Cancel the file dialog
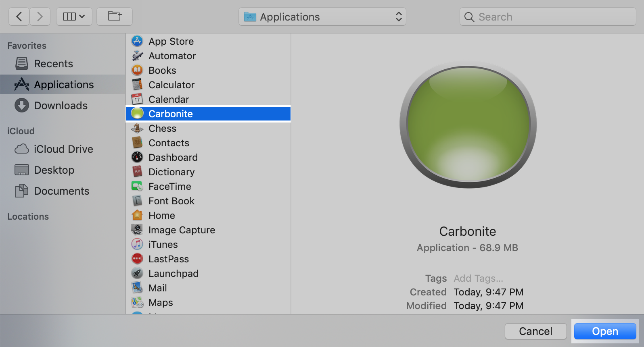This screenshot has width=644, height=347. click(x=535, y=331)
